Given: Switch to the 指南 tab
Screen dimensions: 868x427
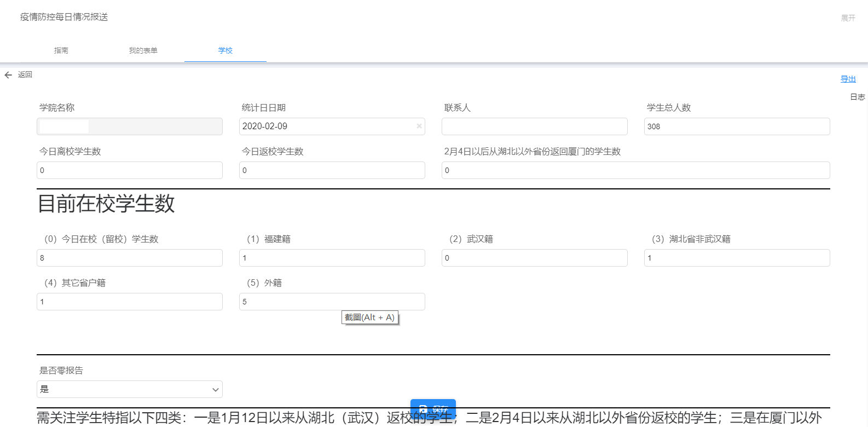Looking at the screenshot, I should [x=61, y=50].
